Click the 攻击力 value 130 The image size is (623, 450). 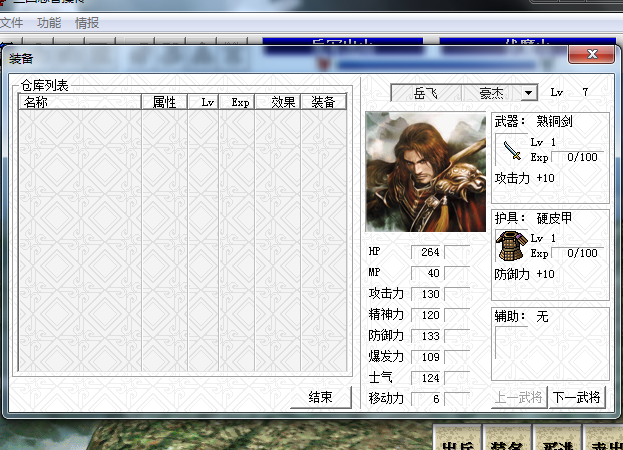[x=427, y=294]
